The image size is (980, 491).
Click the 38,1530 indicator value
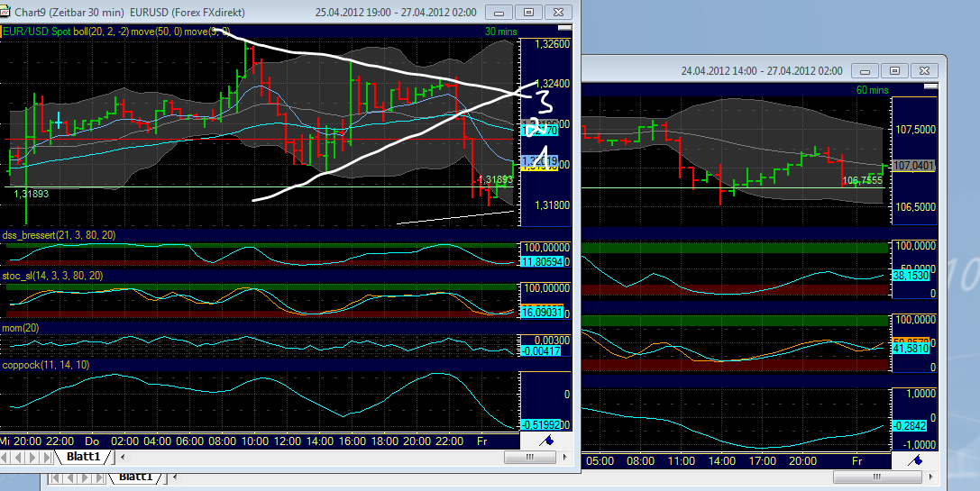(911, 275)
